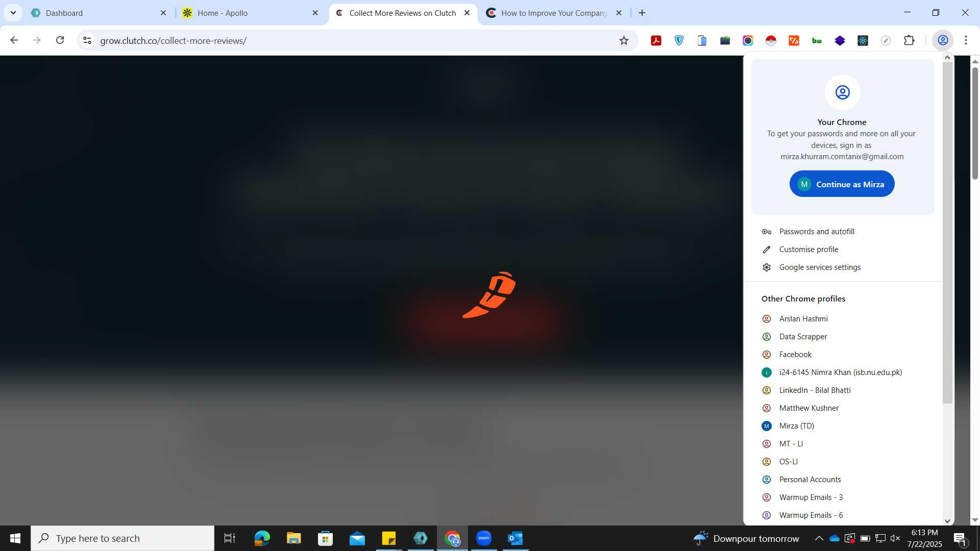Click the Type here to search box
This screenshot has height=551, width=980.
coord(122,538)
